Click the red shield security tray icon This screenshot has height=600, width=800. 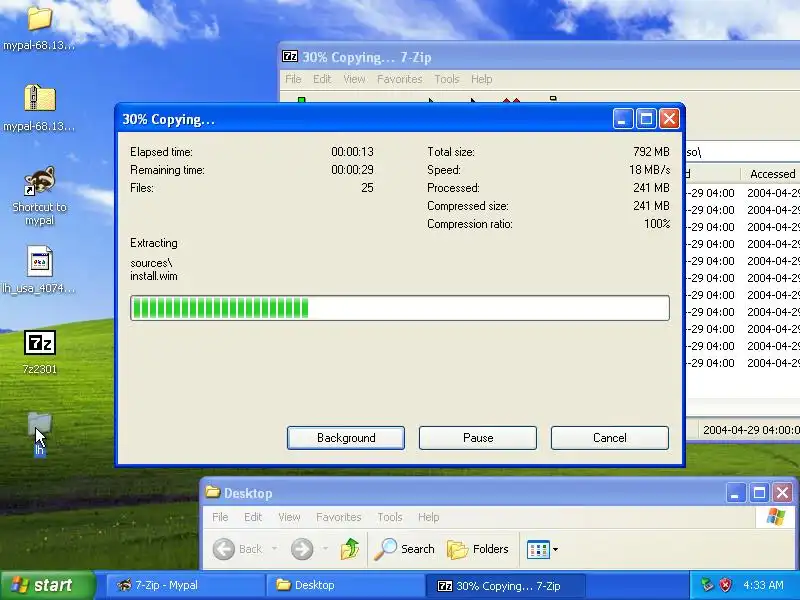tap(726, 585)
